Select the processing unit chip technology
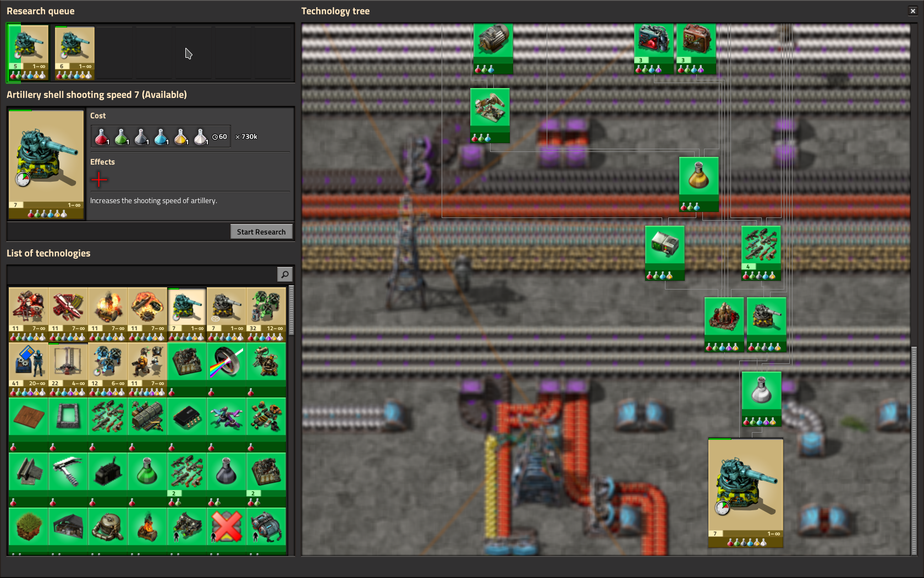924x578 pixels. pyautogui.click(x=186, y=417)
